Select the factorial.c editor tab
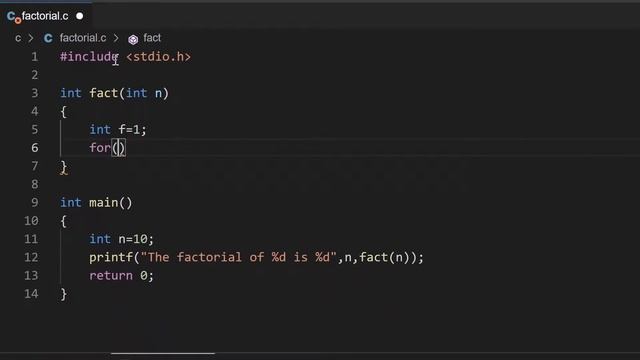Screen dimensions: 640x360 point(46,16)
